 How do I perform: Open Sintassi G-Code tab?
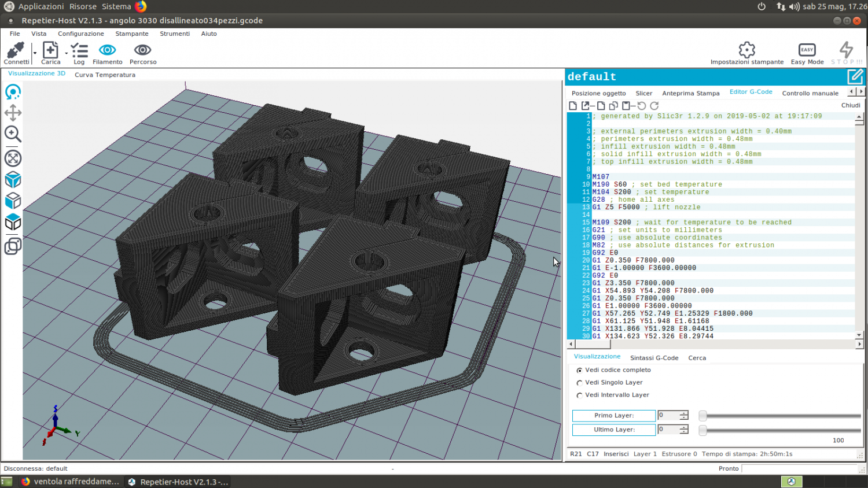[654, 358]
